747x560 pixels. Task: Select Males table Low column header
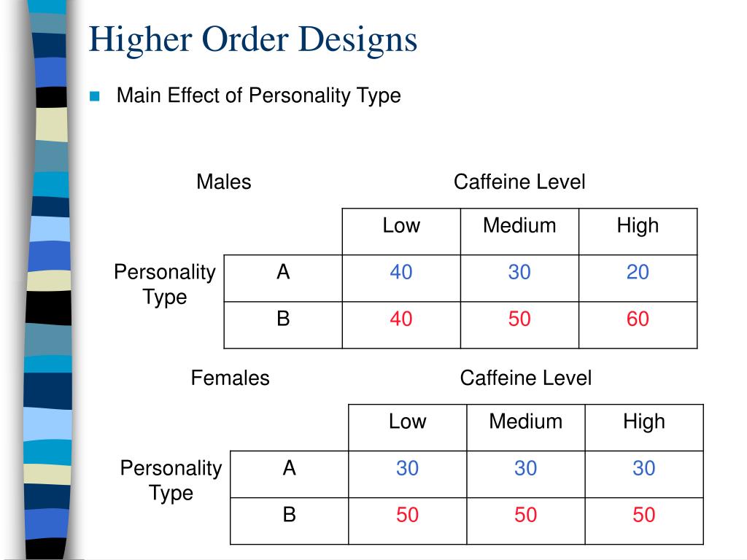tap(401, 231)
